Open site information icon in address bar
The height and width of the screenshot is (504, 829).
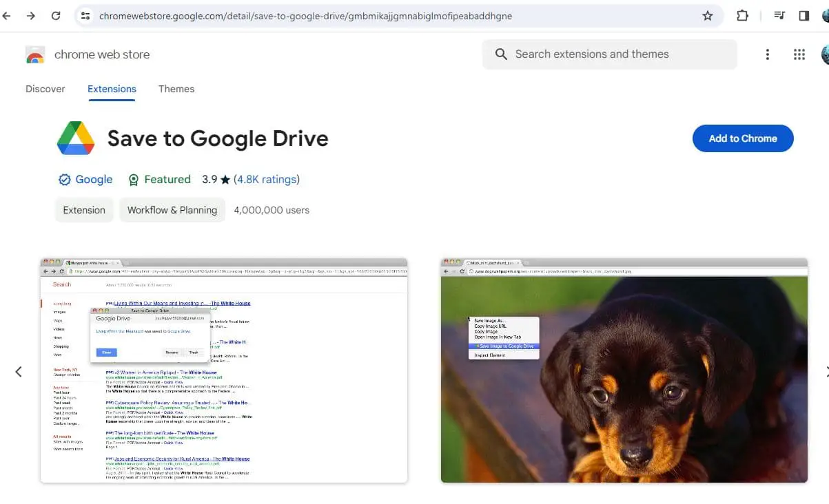tap(85, 16)
